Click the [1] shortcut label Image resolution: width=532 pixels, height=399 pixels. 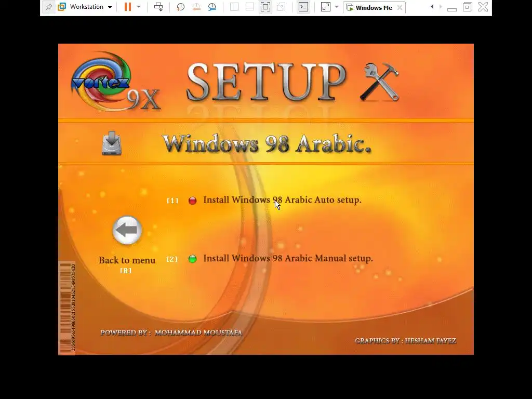tap(172, 201)
